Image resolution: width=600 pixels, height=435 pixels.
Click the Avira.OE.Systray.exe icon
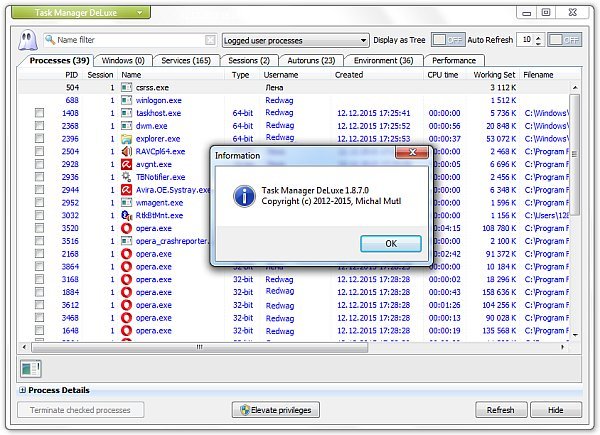point(126,190)
